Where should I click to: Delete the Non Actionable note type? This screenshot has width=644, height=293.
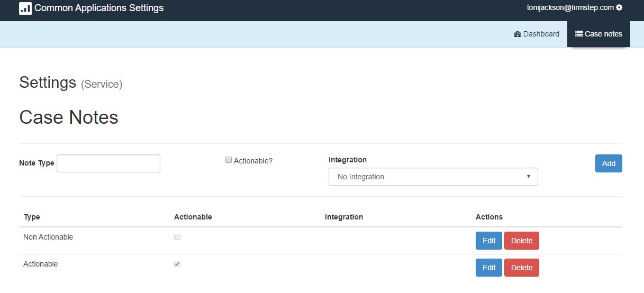coord(522,241)
